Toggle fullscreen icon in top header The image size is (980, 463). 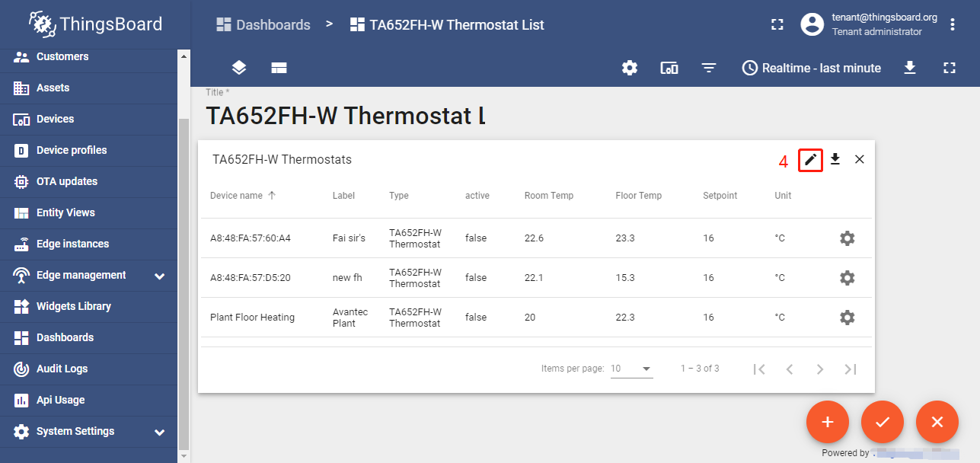point(777,24)
